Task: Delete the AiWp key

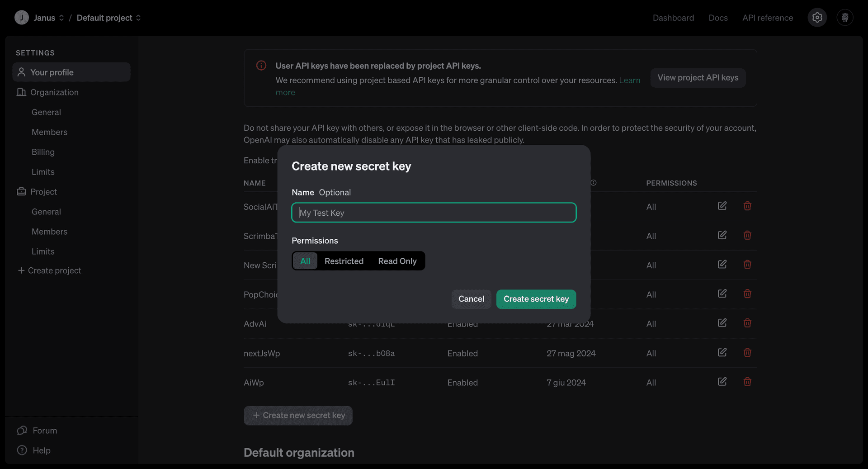Action: tap(747, 382)
